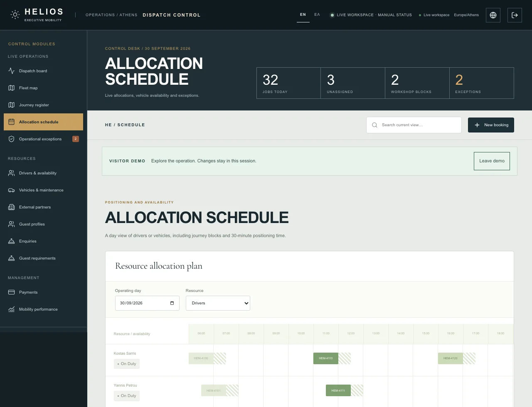
Task: Select the HEM-4100 journey block
Action: [201, 358]
